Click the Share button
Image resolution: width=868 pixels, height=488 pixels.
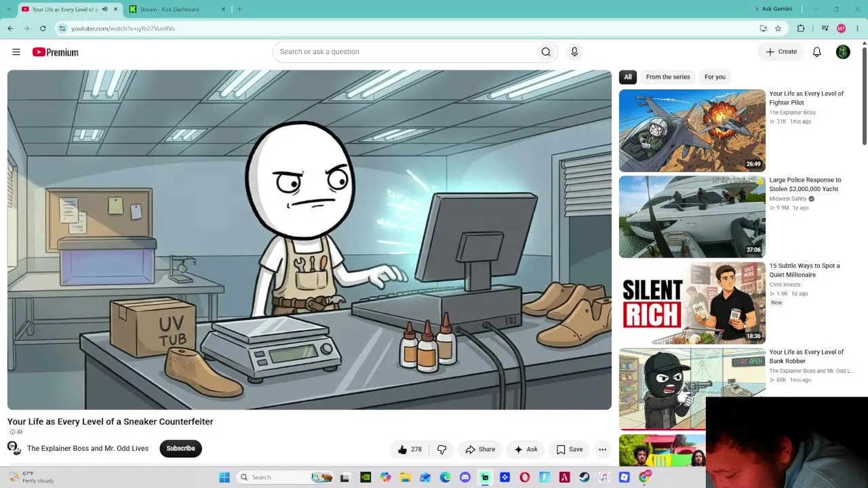tap(480, 449)
